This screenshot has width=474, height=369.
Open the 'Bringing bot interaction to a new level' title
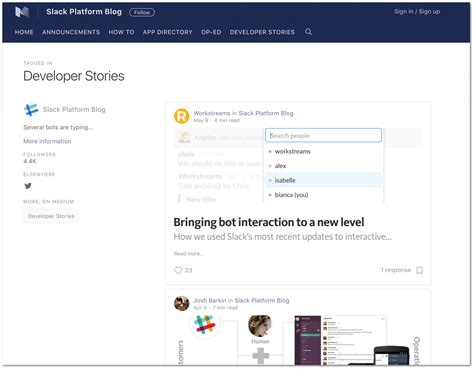(269, 222)
